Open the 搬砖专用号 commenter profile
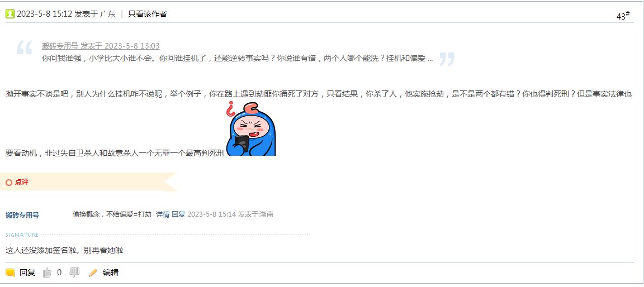Image resolution: width=644 pixels, height=287 pixels. [x=22, y=216]
